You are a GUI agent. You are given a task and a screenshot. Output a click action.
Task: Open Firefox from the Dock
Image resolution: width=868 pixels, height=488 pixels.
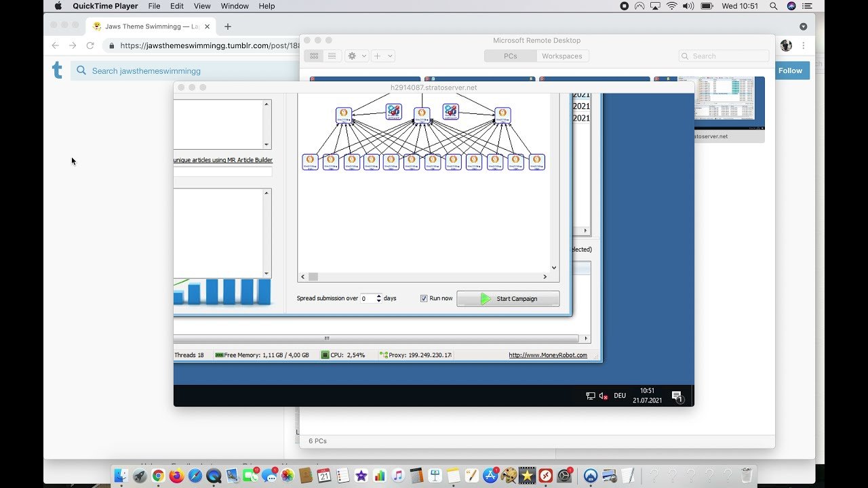point(176,476)
